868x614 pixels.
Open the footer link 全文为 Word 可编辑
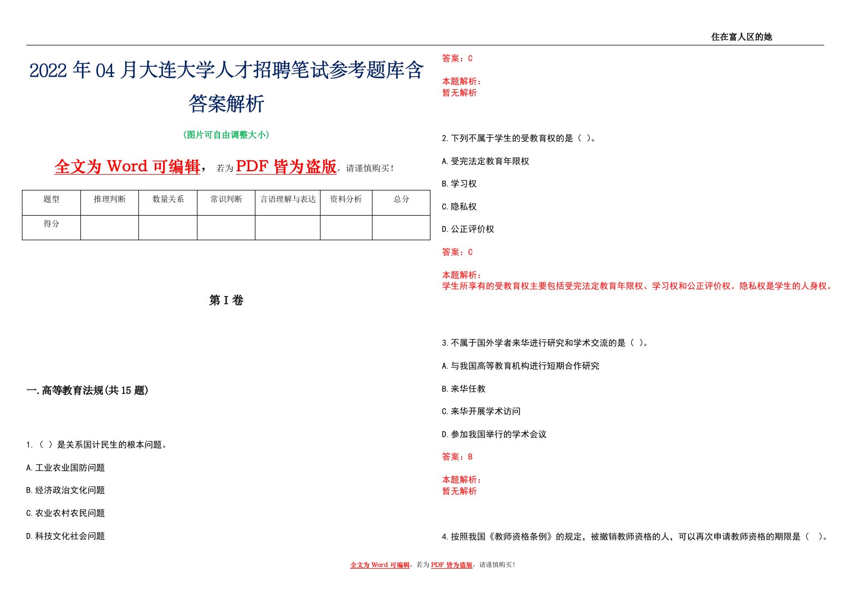[380, 565]
